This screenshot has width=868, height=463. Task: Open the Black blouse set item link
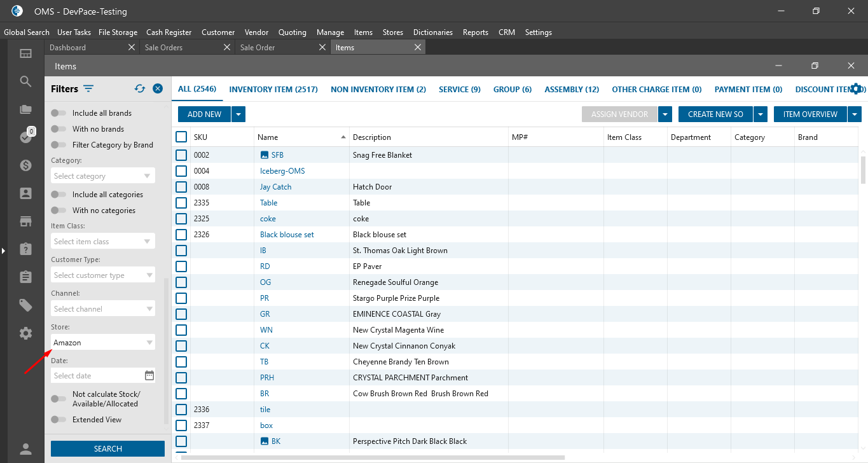[x=287, y=235]
